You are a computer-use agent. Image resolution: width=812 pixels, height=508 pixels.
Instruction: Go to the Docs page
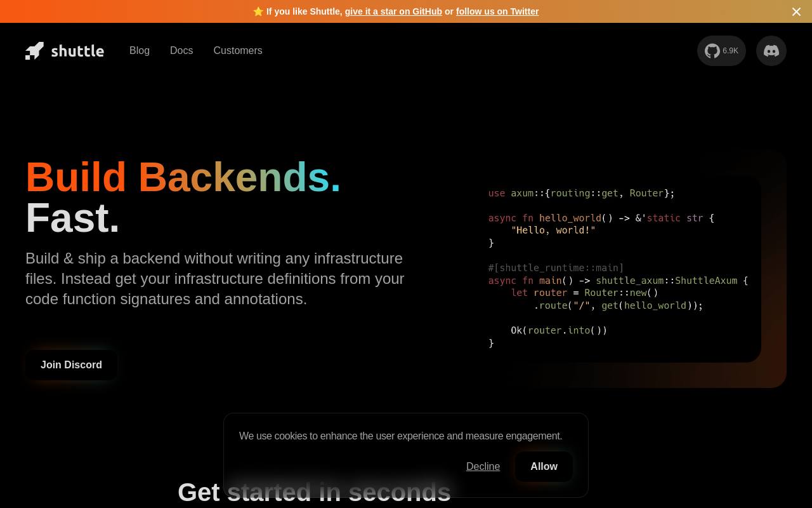(181, 51)
